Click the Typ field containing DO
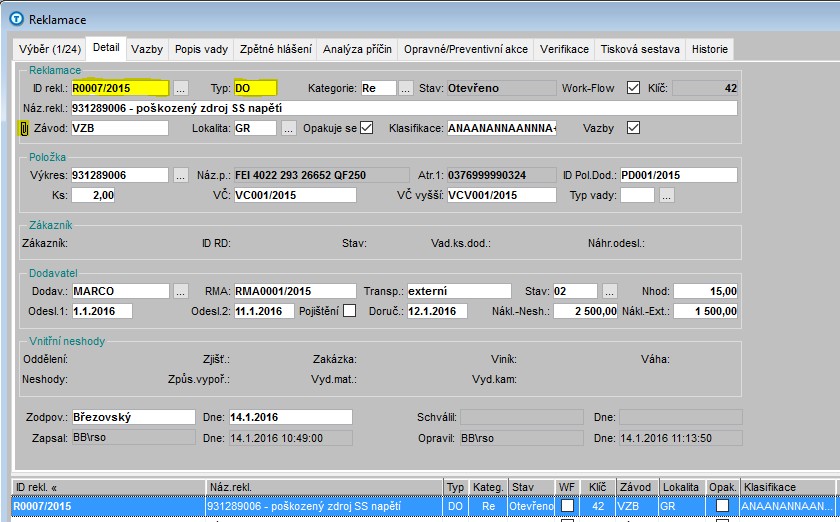This screenshot has width=840, height=522. [x=255, y=88]
